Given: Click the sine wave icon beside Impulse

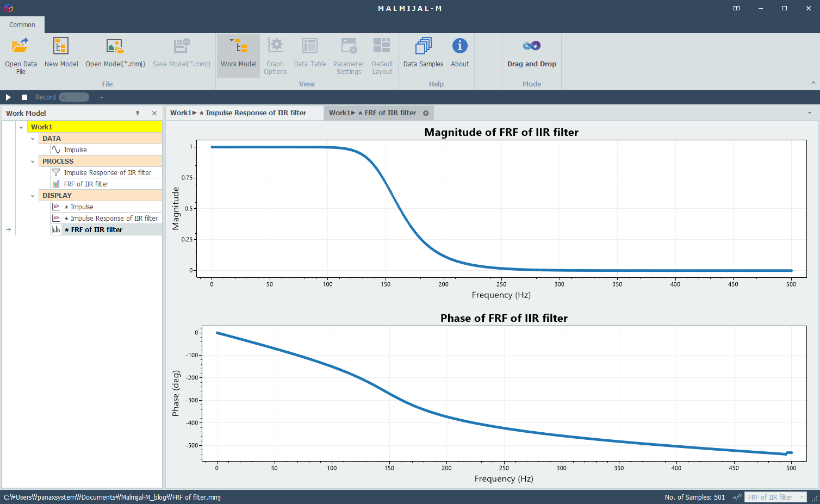Looking at the screenshot, I should coord(56,150).
